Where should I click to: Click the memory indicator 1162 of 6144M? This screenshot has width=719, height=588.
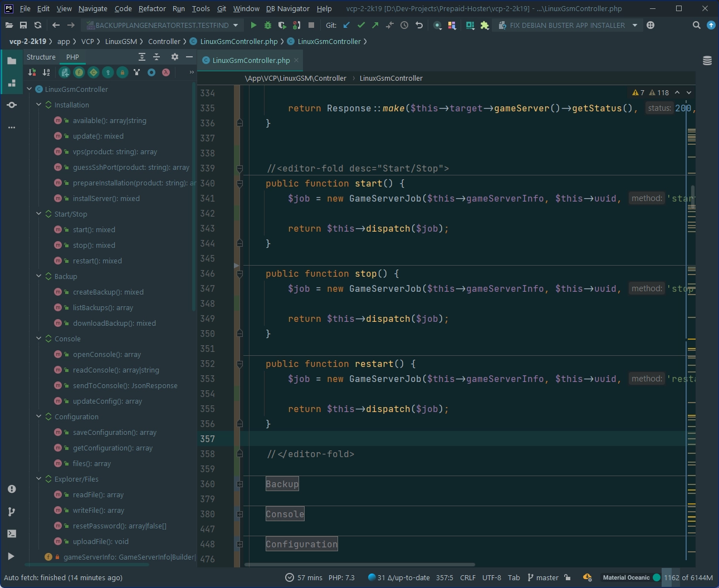(688, 577)
